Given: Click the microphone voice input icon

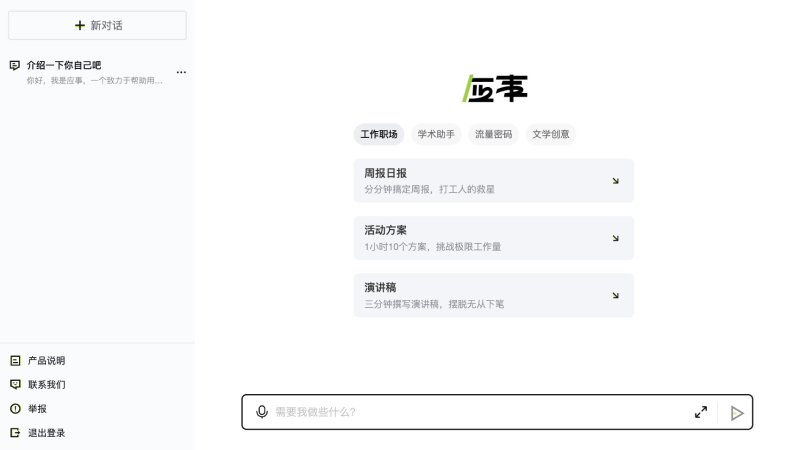Looking at the screenshot, I should pyautogui.click(x=262, y=412).
